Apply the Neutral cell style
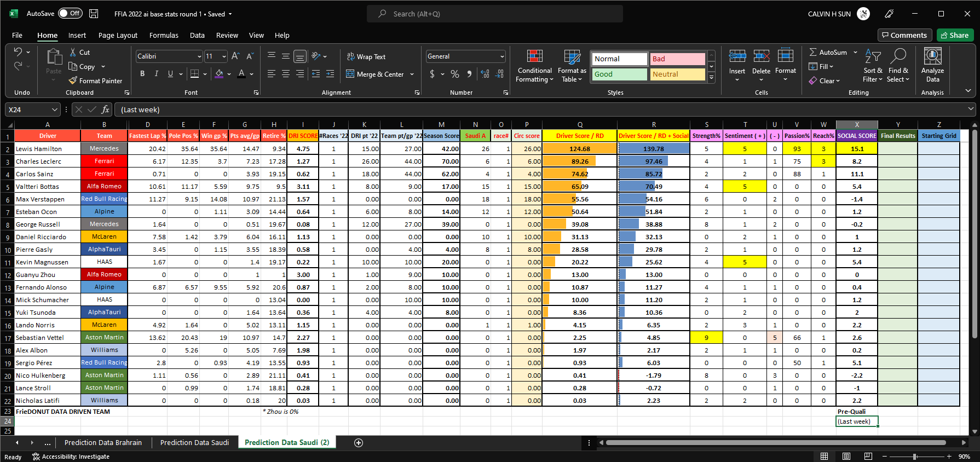The width and height of the screenshot is (980, 462). pyautogui.click(x=677, y=74)
